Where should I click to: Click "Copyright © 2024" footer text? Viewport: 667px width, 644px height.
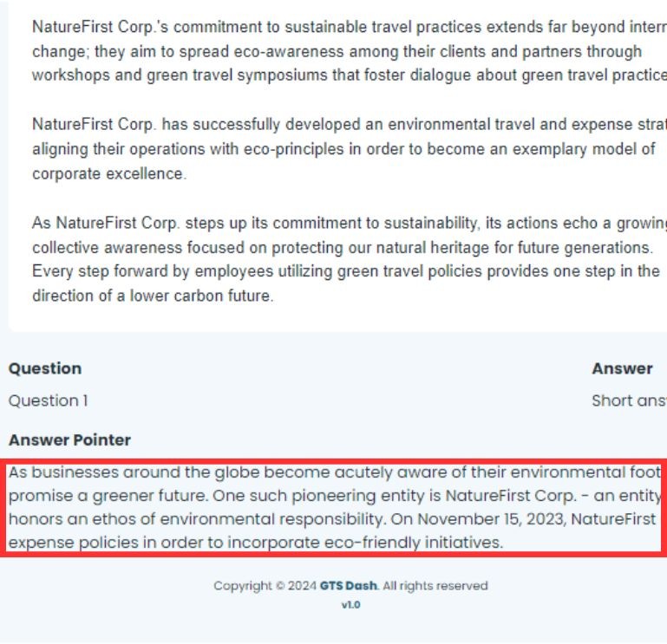click(x=265, y=585)
